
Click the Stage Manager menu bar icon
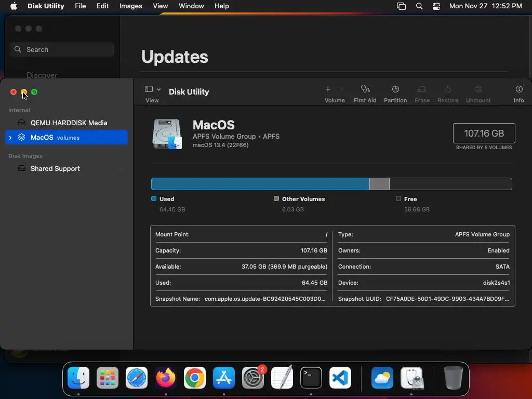click(402, 6)
